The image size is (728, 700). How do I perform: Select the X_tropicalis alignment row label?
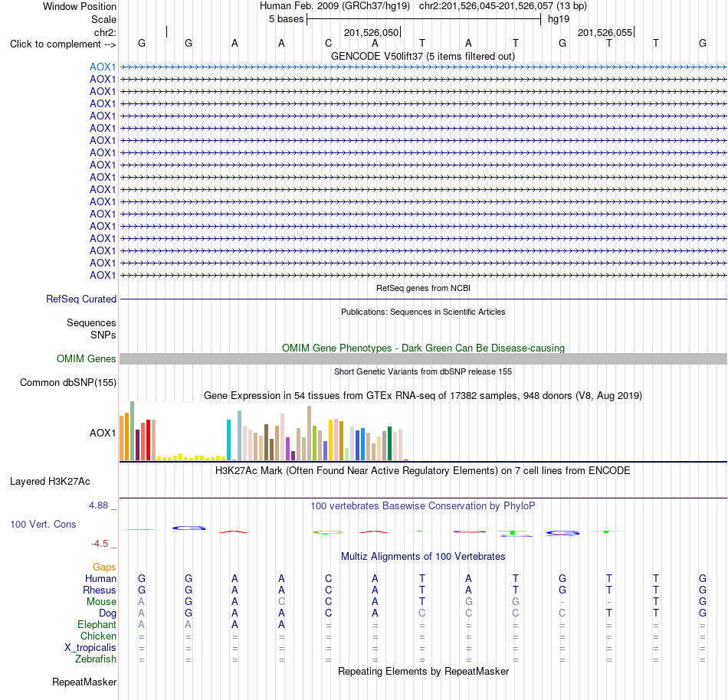90,648
